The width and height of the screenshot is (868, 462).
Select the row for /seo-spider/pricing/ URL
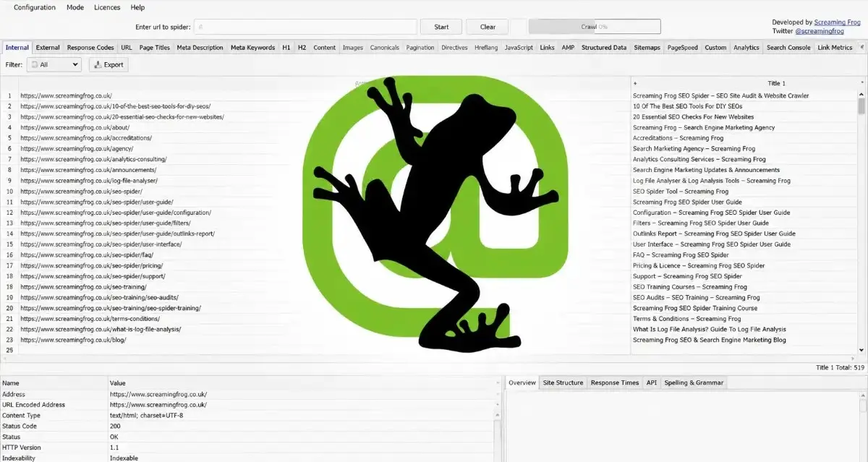pyautogui.click(x=315, y=265)
